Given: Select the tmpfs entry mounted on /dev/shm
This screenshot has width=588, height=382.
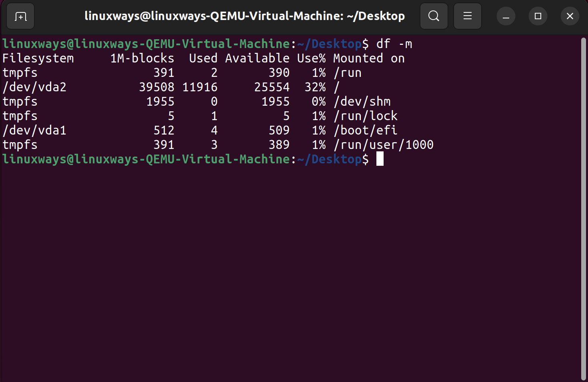Looking at the screenshot, I should [x=20, y=101].
